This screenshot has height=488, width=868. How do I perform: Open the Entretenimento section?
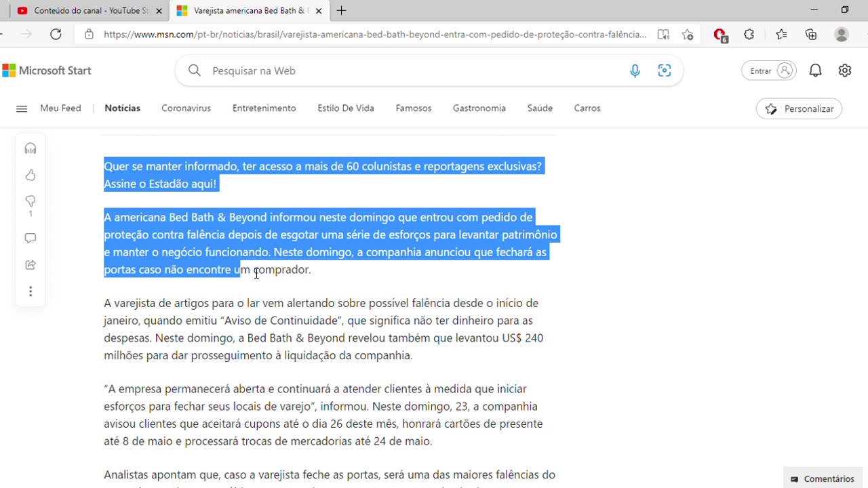(264, 108)
